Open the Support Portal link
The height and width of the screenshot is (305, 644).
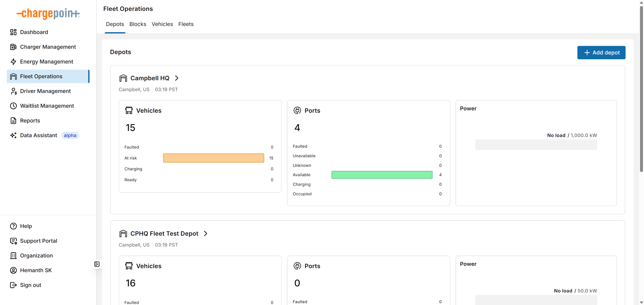click(x=38, y=241)
